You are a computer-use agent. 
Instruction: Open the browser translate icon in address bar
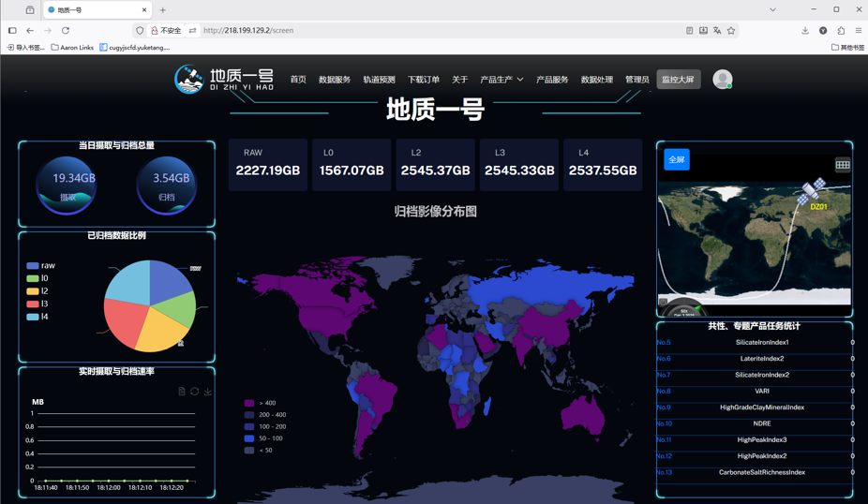[x=717, y=30]
